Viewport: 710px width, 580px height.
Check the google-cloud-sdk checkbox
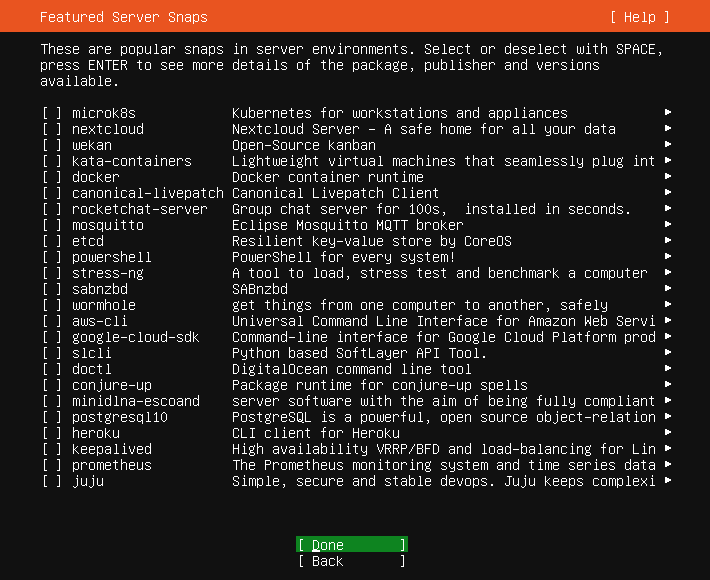click(x=52, y=337)
